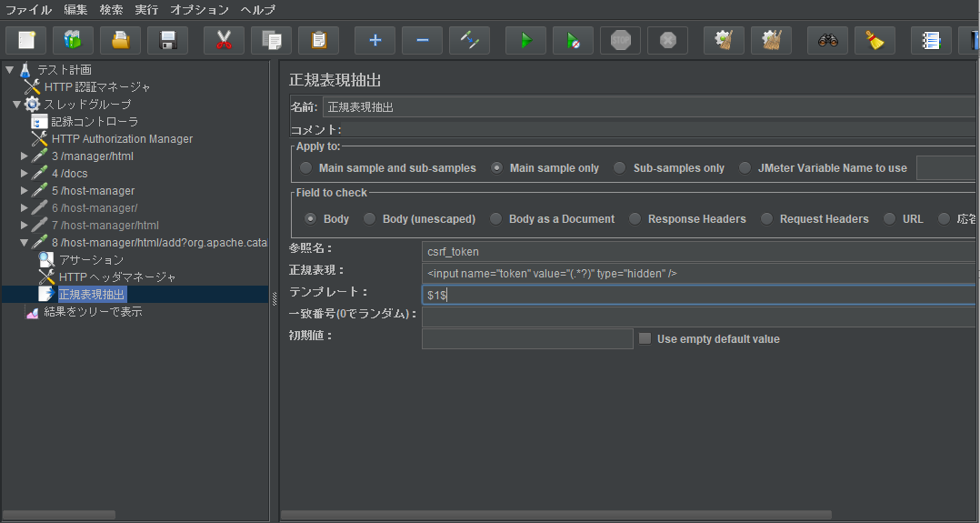The image size is (980, 523).
Task: Choose Main sample only radio
Action: (496, 167)
